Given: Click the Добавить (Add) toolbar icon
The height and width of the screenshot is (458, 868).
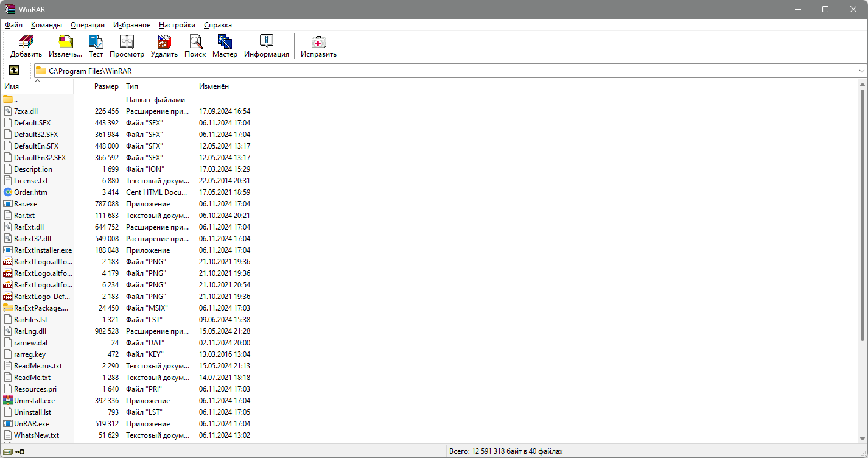Looking at the screenshot, I should coord(26,42).
